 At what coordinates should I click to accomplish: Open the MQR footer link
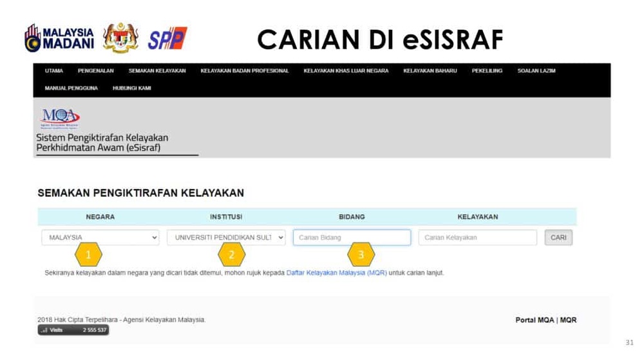569,320
